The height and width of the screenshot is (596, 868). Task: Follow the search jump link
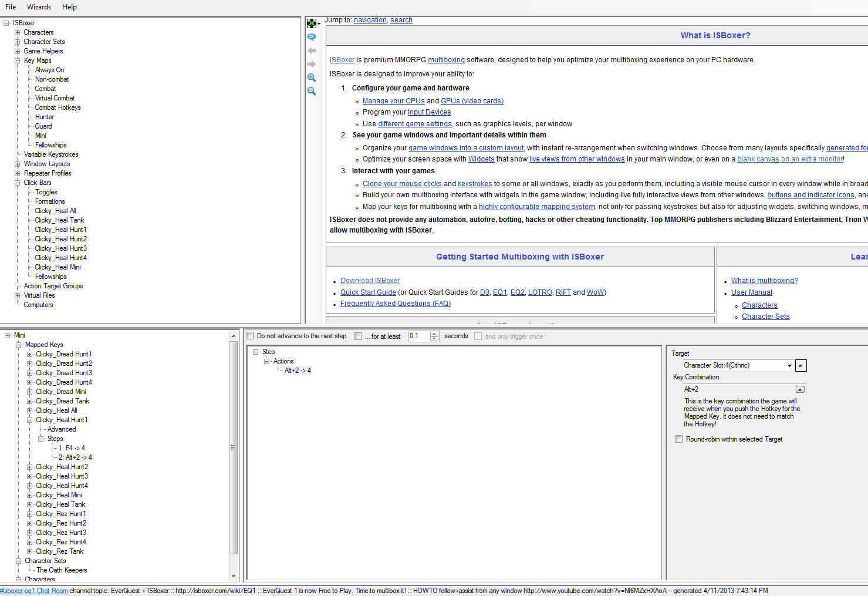pos(401,20)
